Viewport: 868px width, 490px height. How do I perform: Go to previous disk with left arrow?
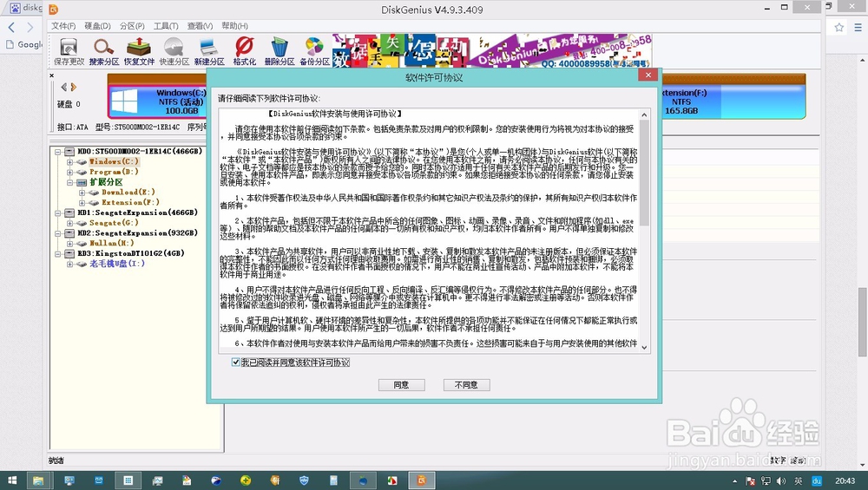point(63,87)
